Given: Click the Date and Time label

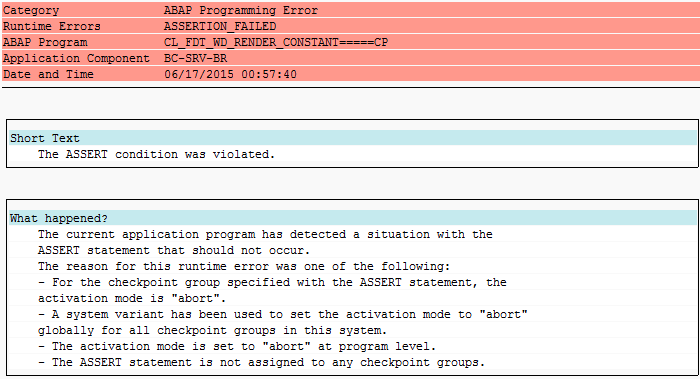Looking at the screenshot, I should tap(48, 74).
